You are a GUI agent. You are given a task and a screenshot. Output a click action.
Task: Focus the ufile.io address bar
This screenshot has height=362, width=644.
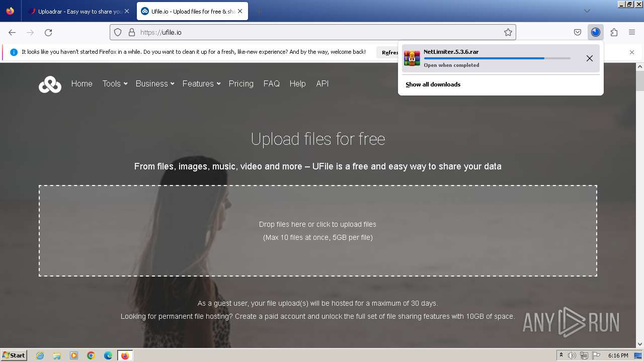pos(312,32)
